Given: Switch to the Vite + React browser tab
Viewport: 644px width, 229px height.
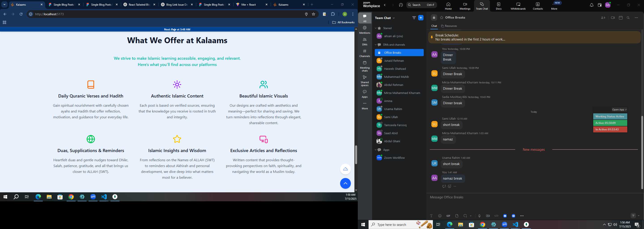Looking at the screenshot, I should tap(252, 4).
